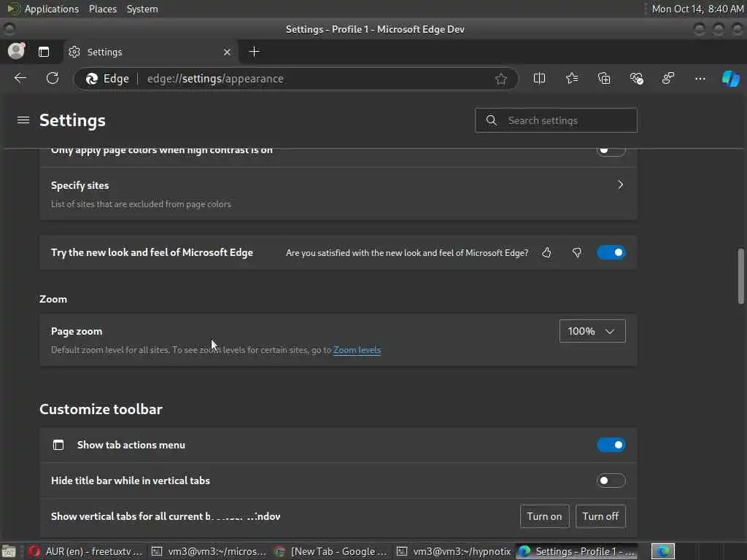Image resolution: width=747 pixels, height=560 pixels.
Task: Click Turn on for vertical tabs
Action: [544, 516]
